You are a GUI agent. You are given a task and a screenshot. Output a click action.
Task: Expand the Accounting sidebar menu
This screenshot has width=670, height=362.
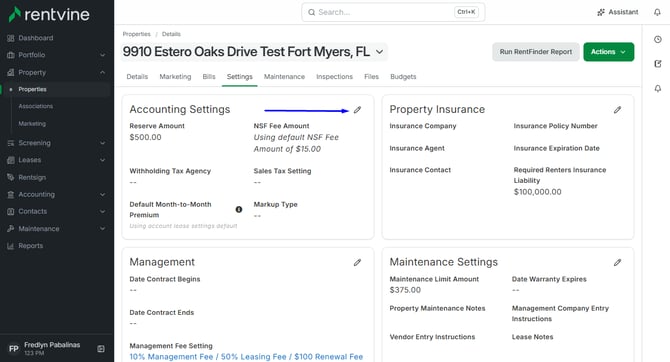103,194
